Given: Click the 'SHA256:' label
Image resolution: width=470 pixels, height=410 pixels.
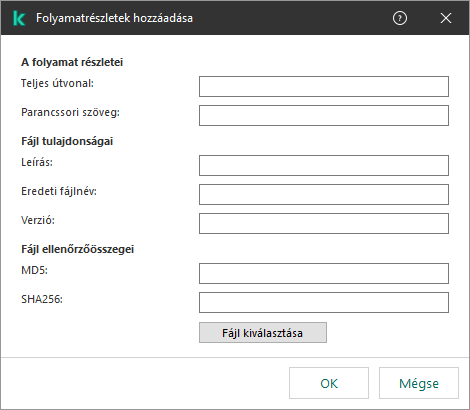Looking at the screenshot, I should 42,299.
